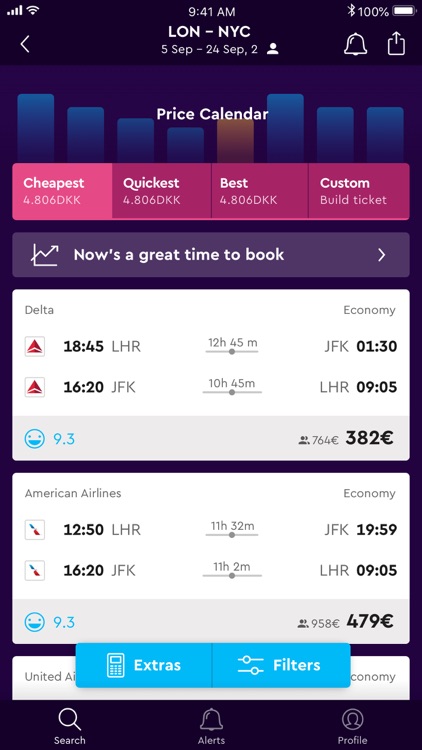
Task: Tap the back arrow icon
Action: [25, 44]
